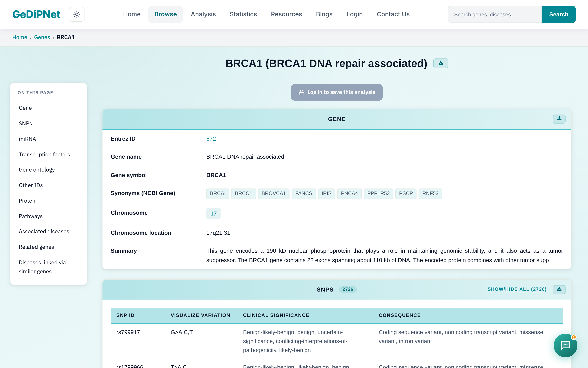588x368 pixels.
Task: Jump to Gene ontology section
Action: pyautogui.click(x=48, y=170)
